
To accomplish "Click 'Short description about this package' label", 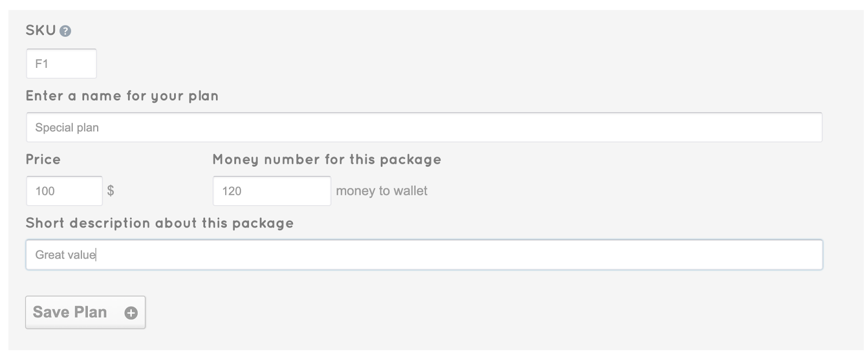I will tap(159, 223).
